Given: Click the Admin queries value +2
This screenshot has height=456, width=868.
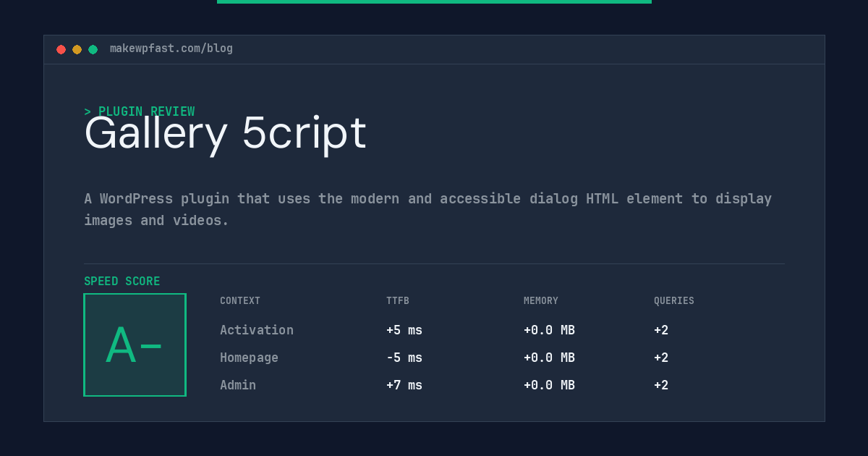Looking at the screenshot, I should [661, 385].
